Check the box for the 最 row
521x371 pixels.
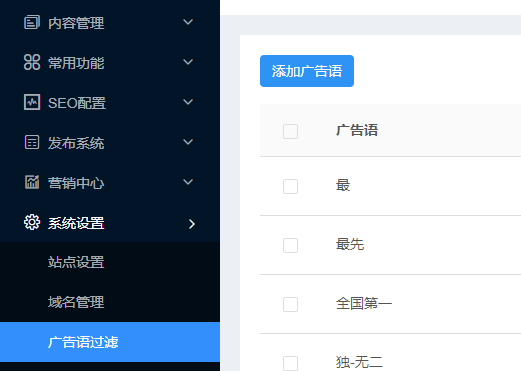pyautogui.click(x=290, y=186)
